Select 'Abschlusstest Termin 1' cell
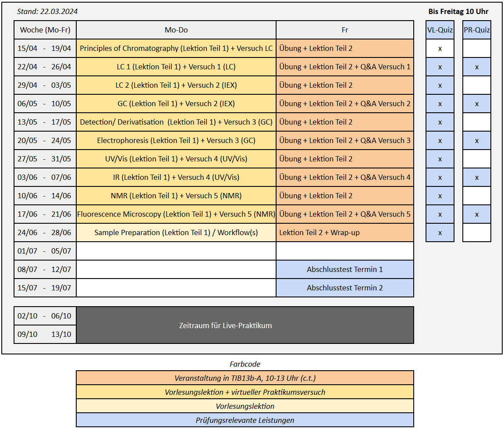The height and width of the screenshot is (429, 504). tap(344, 269)
